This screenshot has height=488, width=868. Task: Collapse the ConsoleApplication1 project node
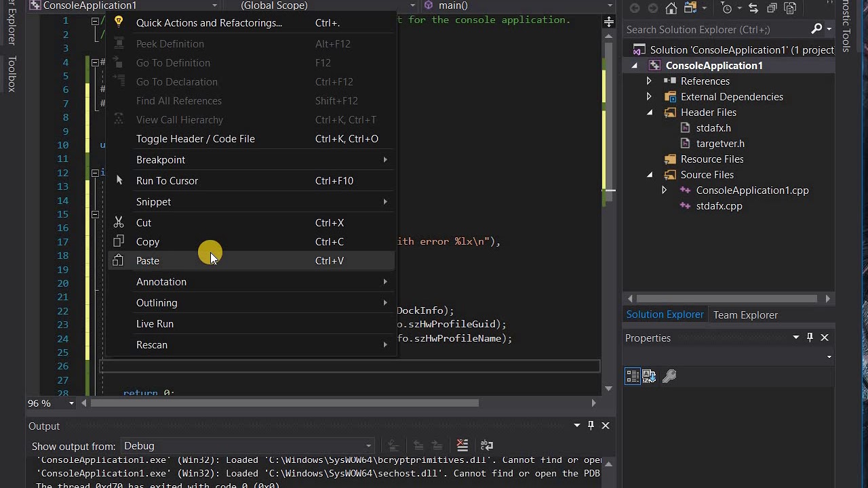click(x=635, y=65)
